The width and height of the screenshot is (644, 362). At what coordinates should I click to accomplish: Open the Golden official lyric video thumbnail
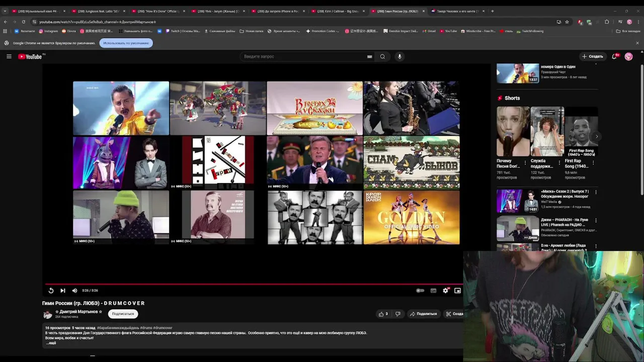coord(412,217)
